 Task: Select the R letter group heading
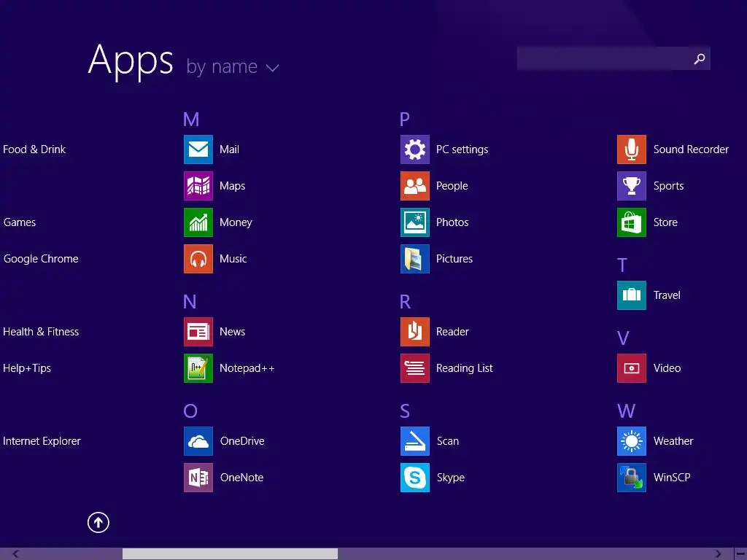pos(405,302)
